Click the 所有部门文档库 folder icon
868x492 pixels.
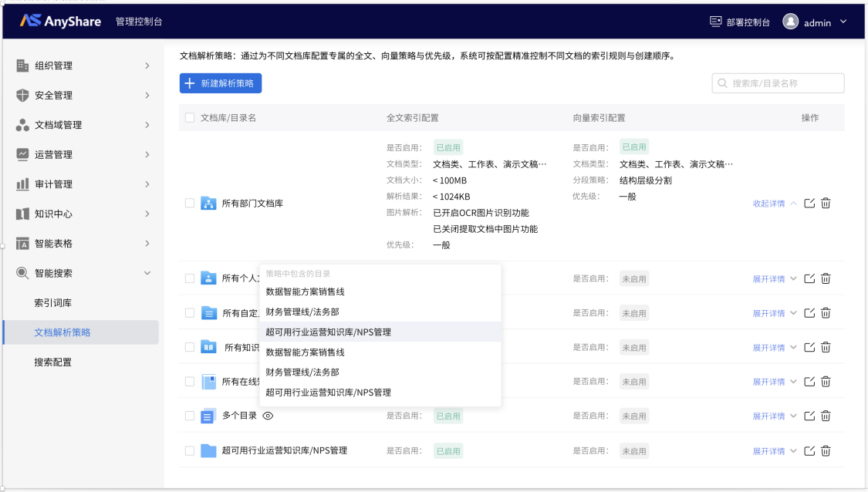coord(208,204)
